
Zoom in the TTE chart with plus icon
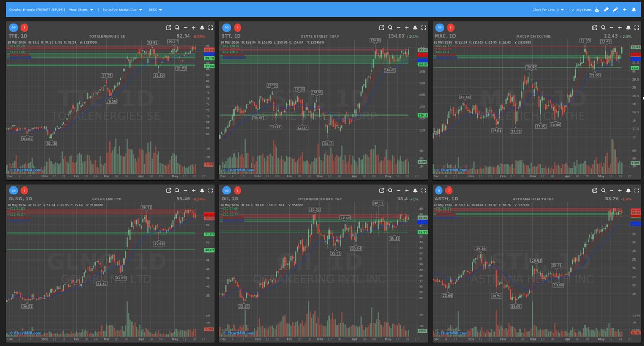pyautogui.click(x=194, y=27)
